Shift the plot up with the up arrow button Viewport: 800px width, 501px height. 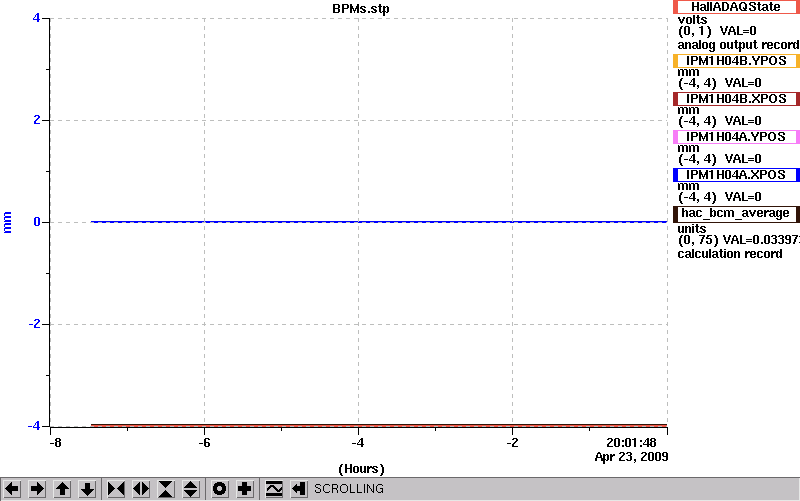(x=62, y=489)
